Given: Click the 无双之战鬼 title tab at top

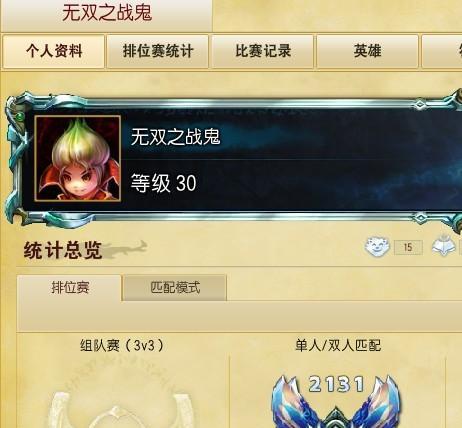Looking at the screenshot, I should point(107,15).
